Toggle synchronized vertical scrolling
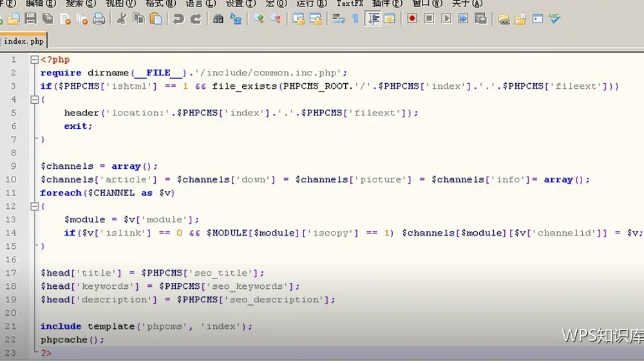 point(299,19)
